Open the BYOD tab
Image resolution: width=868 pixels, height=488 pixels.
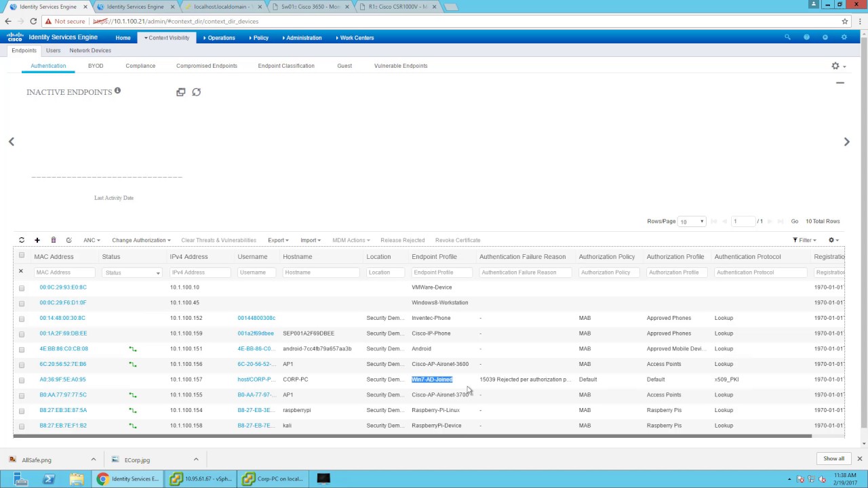coord(96,66)
